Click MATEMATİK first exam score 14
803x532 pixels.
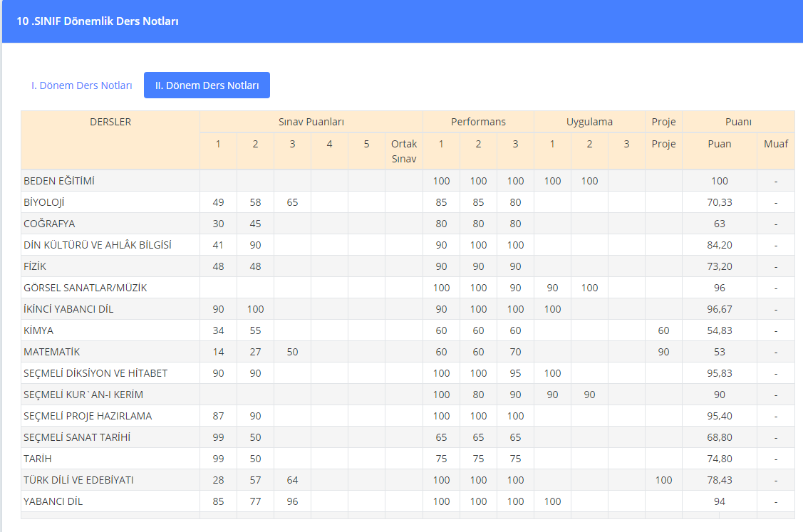pyautogui.click(x=218, y=352)
